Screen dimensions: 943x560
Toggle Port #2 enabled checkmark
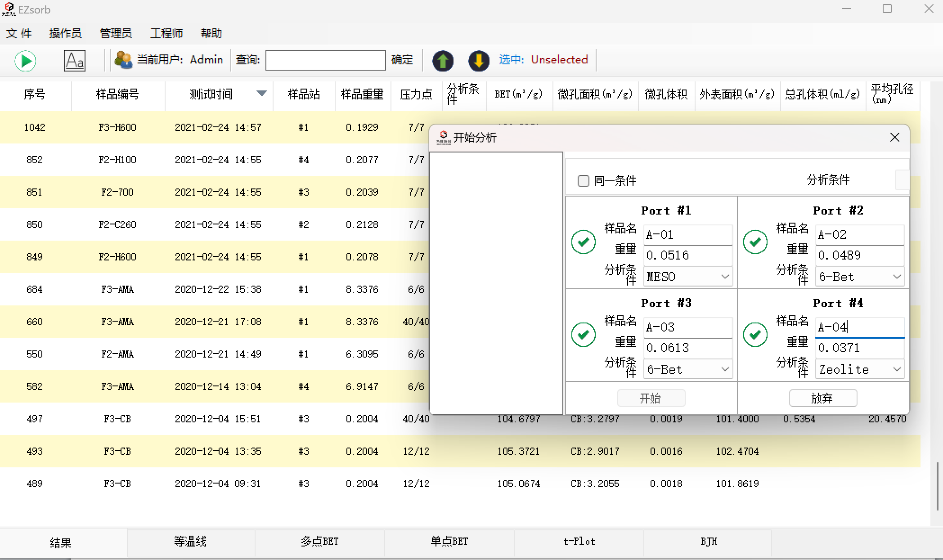coord(755,242)
